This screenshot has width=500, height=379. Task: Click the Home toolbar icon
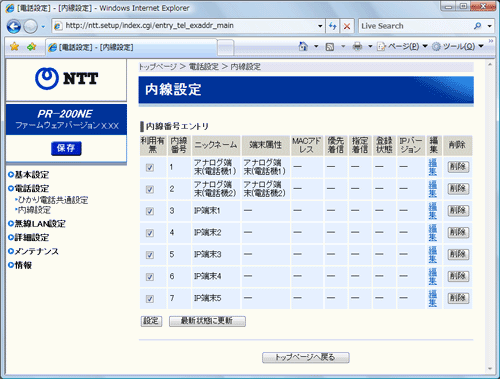[x=303, y=46]
